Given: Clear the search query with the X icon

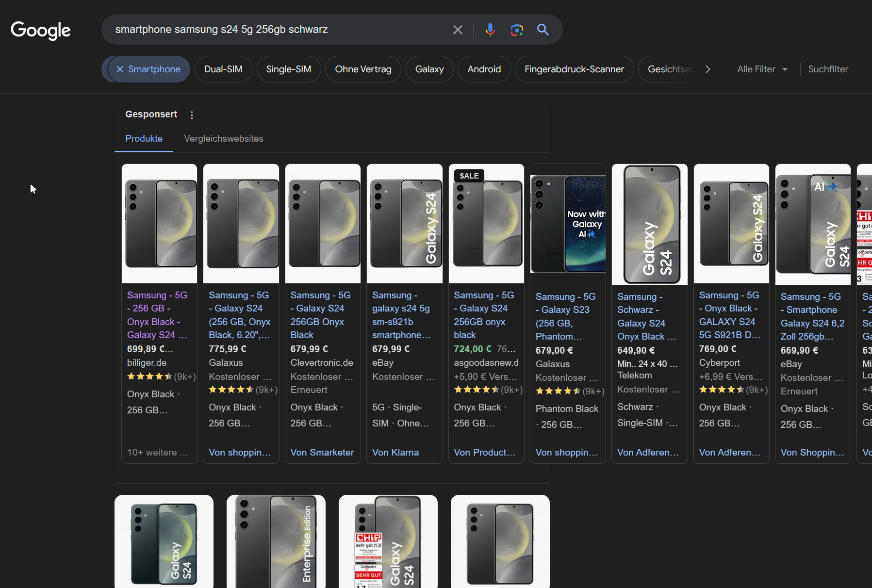Looking at the screenshot, I should coord(458,30).
